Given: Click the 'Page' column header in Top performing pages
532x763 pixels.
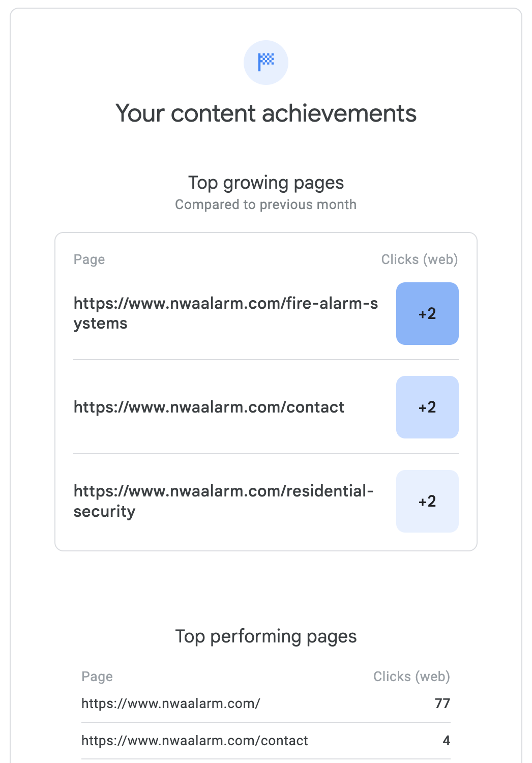Looking at the screenshot, I should pos(97,677).
